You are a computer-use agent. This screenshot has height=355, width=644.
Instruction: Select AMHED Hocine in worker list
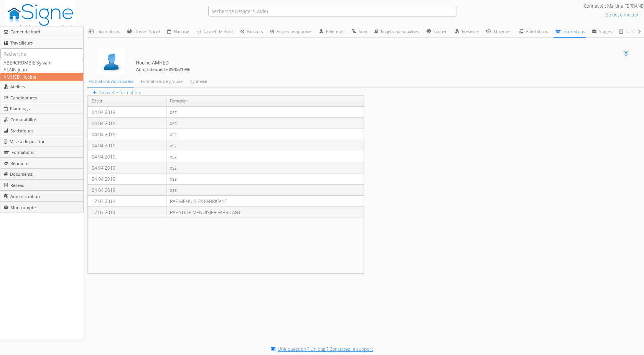(42, 77)
